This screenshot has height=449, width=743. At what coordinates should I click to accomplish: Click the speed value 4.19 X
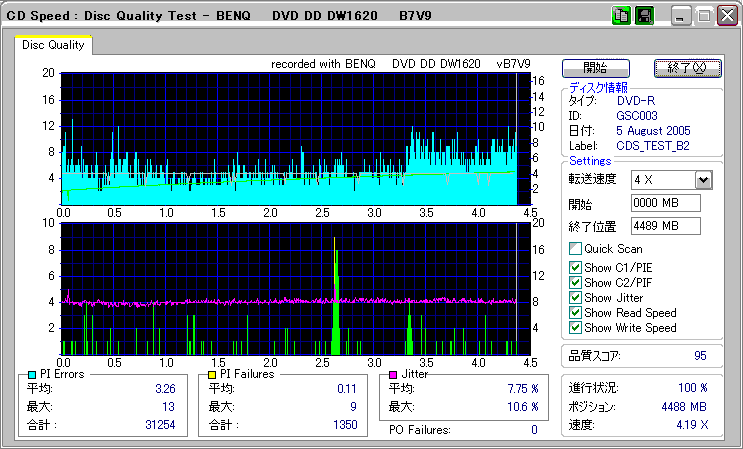692,425
